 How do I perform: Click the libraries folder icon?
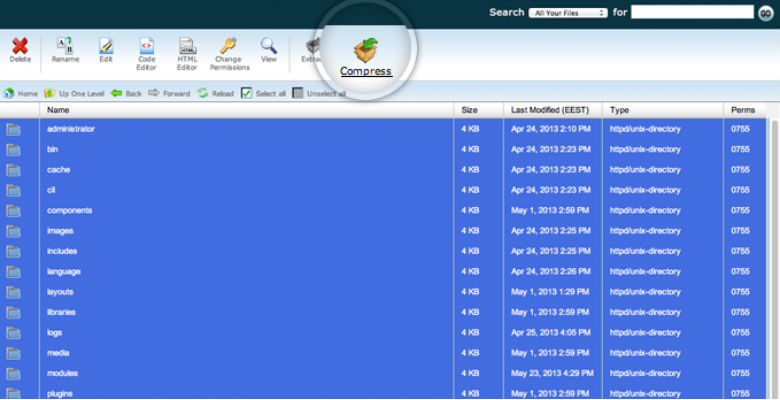pos(13,313)
